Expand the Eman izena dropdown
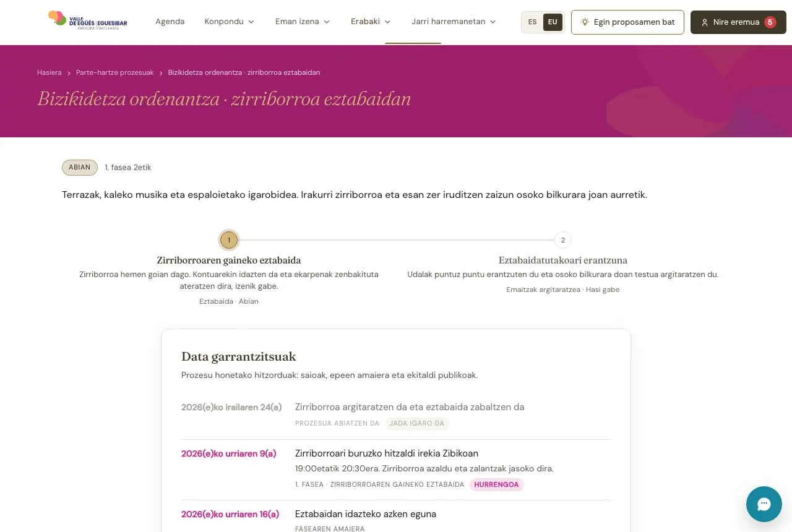This screenshot has width=792, height=532. [x=303, y=22]
